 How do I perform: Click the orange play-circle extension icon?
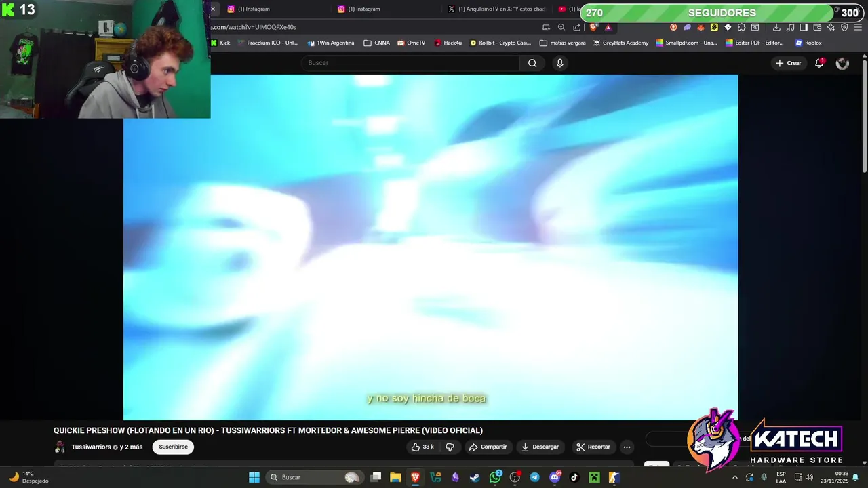point(673,27)
